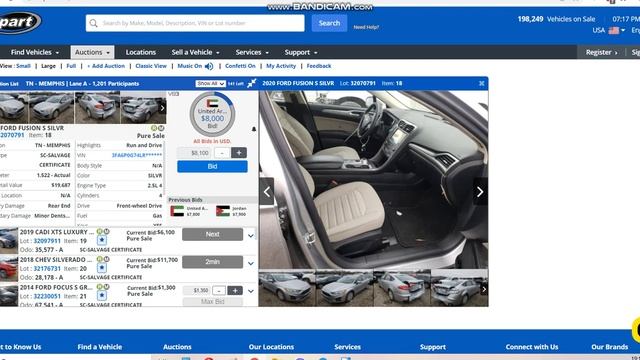Open the Locations page
This screenshot has width=640, height=360.
(140, 52)
